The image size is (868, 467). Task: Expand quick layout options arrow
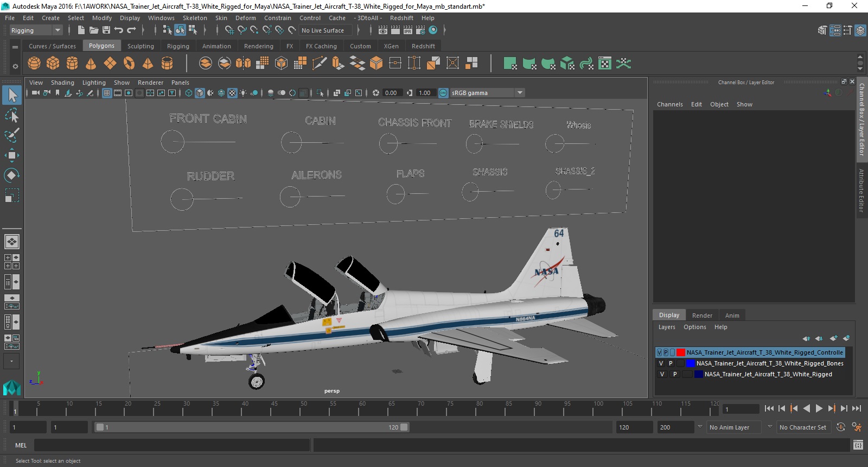(x=12, y=361)
